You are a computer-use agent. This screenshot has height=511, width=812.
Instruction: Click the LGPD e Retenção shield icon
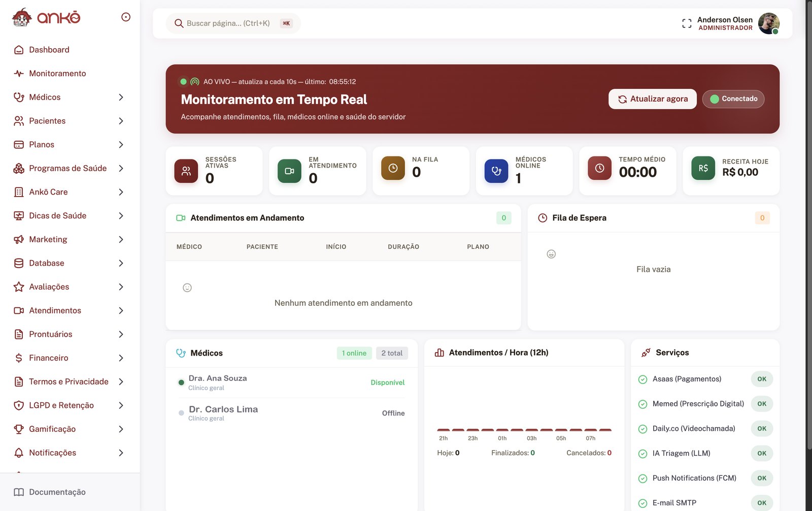19,405
